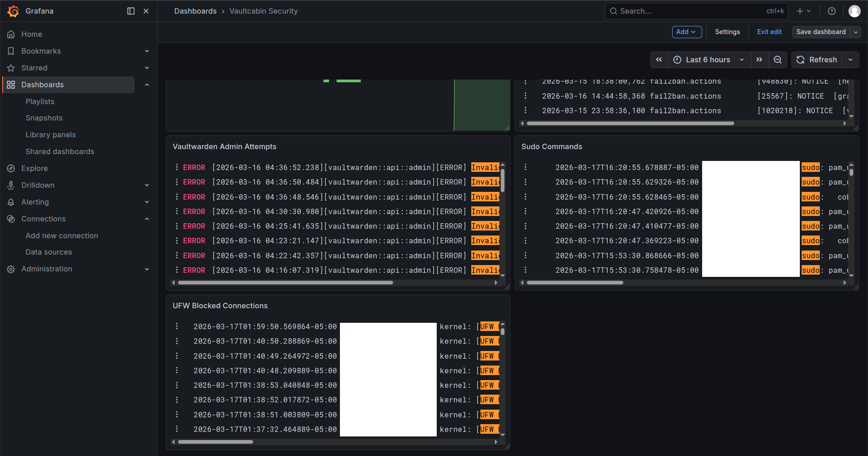868x456 pixels.
Task: Click Exit edit
Action: (x=769, y=32)
